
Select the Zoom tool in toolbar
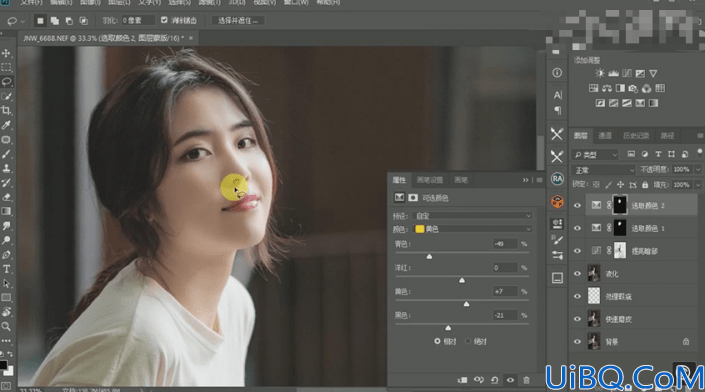(6, 326)
